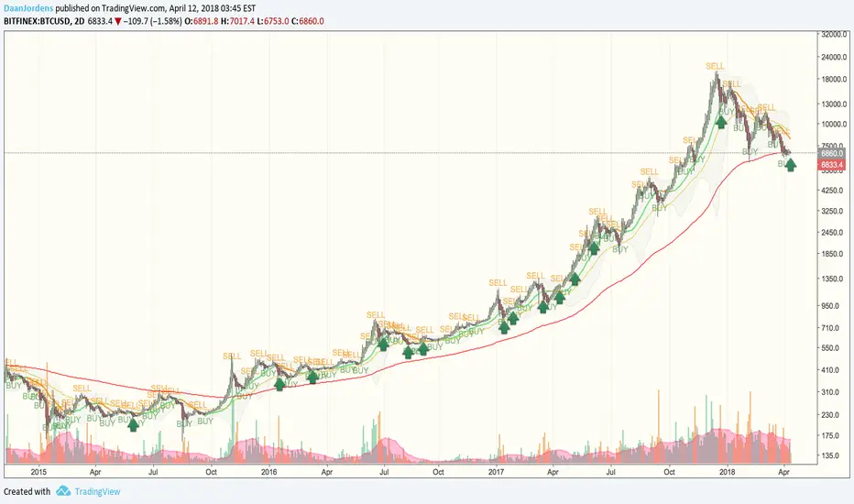Click the red 6833.4 price tag on axis

832,165
